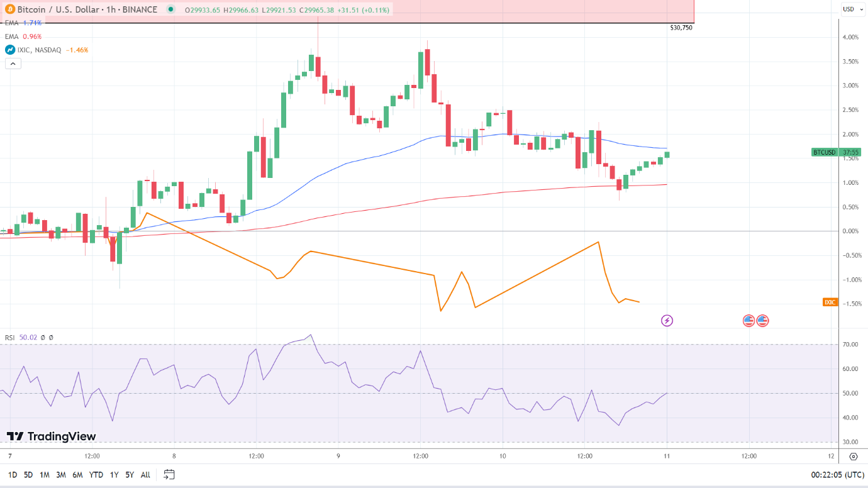868x488 pixels.
Task: Select the EMA 1.71% legend entry
Action: 23,23
